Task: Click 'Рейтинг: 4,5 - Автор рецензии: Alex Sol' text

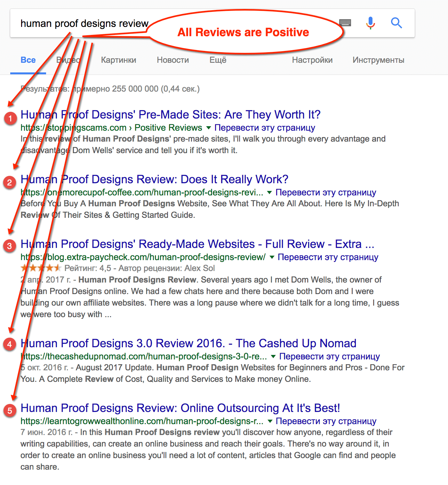Action: [x=140, y=268]
